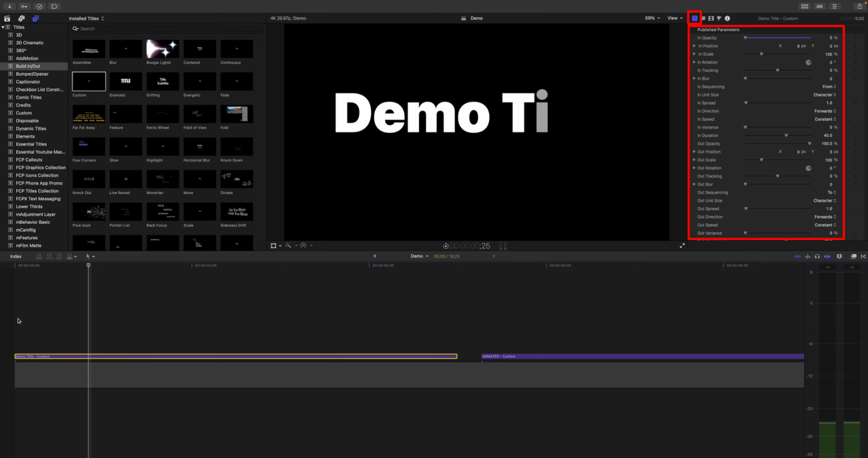Screen dimensions: 868x458
Task: Toggle the Inspector visibility button
Action: (x=835, y=6)
